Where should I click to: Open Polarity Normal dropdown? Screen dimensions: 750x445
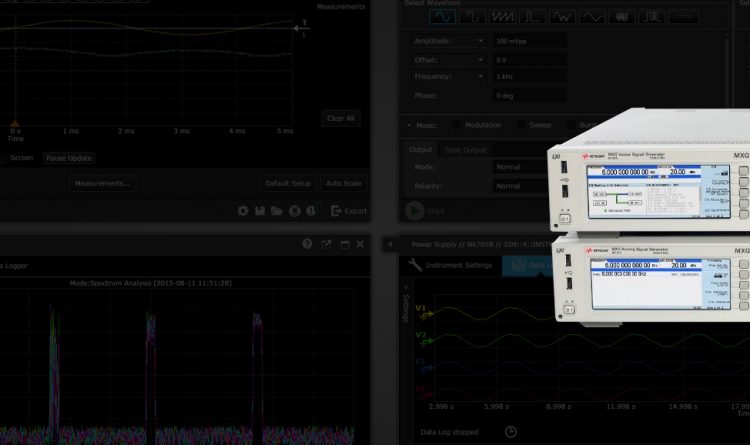pyautogui.click(x=521, y=186)
